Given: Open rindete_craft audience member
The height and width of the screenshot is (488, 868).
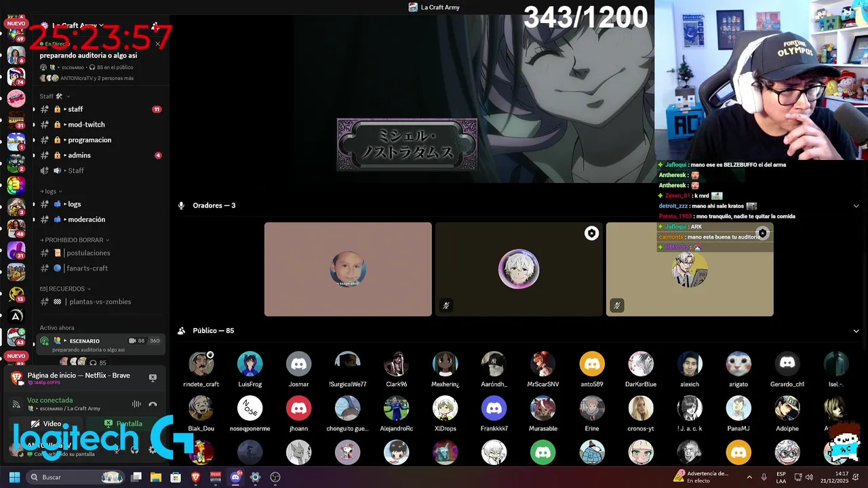Looking at the screenshot, I should [x=201, y=369].
